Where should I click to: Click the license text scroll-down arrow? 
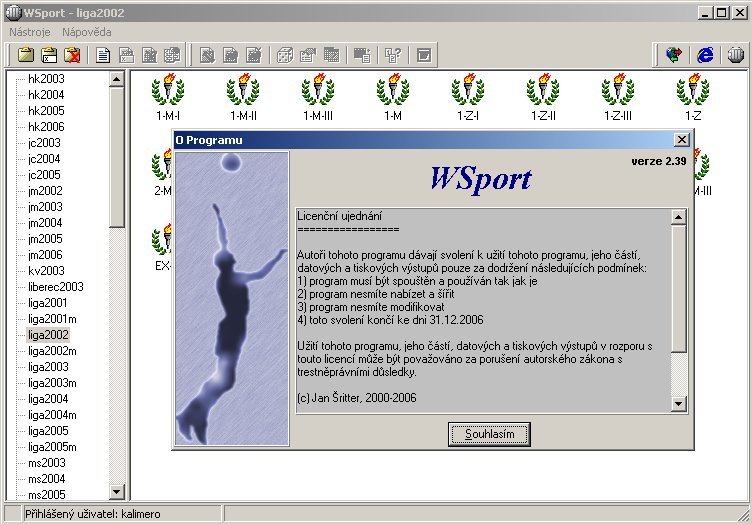pos(678,404)
